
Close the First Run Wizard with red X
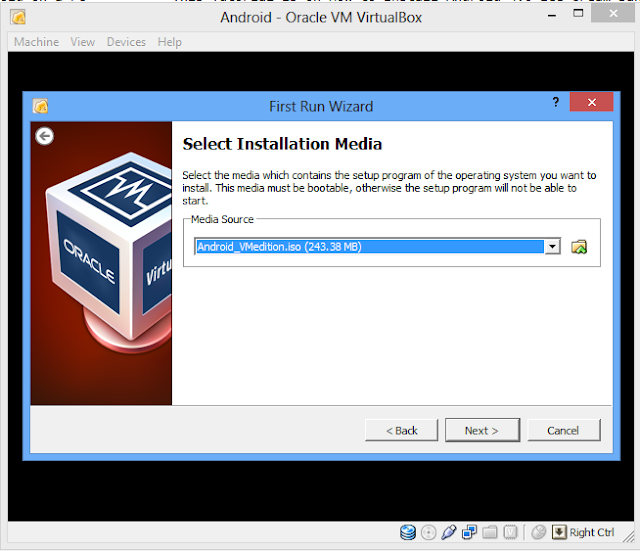591,102
